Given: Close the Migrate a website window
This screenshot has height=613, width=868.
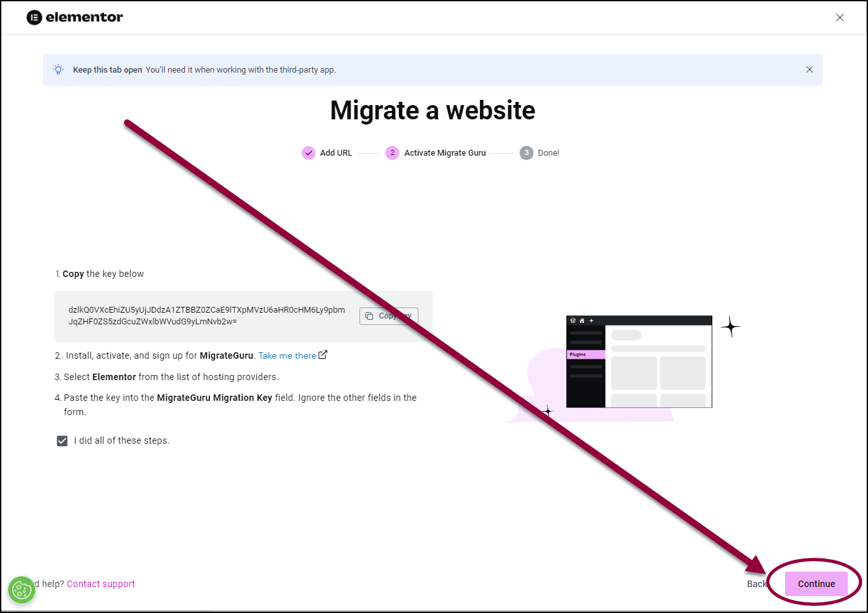Looking at the screenshot, I should coord(839,18).
